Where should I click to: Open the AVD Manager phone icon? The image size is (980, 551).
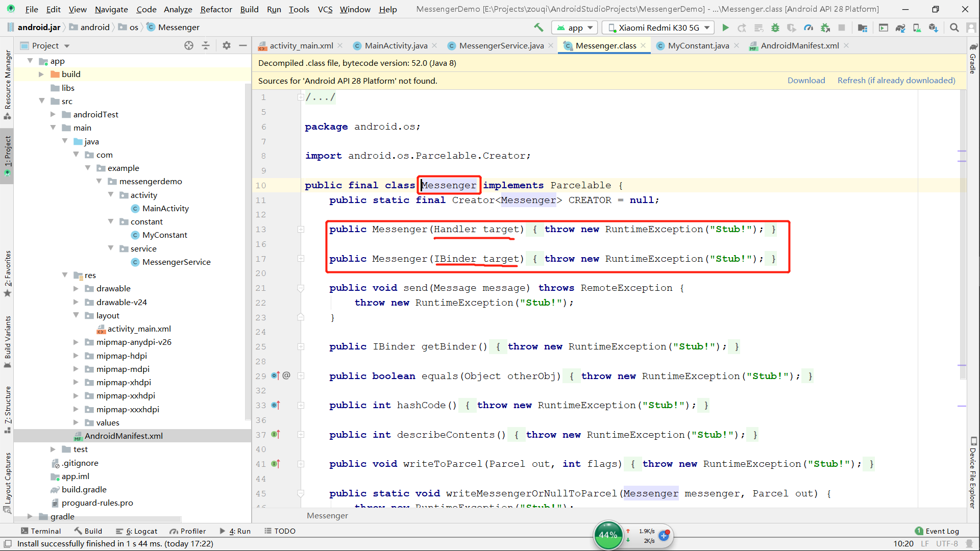point(917,28)
